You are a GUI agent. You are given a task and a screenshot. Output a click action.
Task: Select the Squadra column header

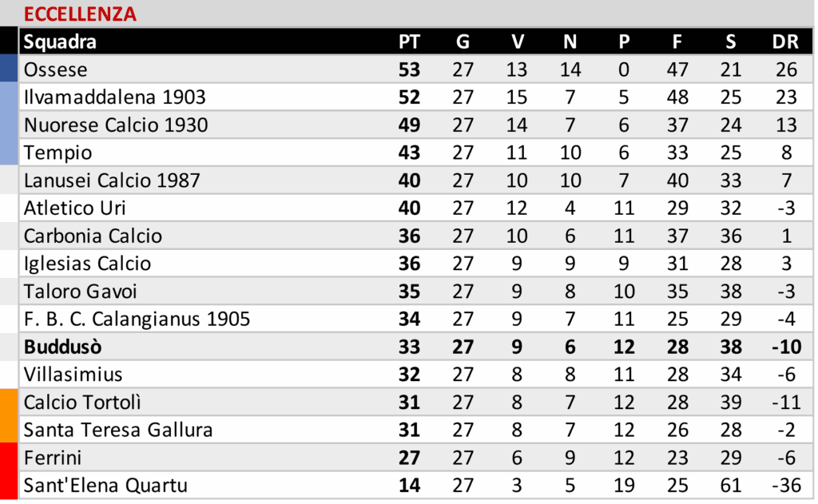[60, 42]
